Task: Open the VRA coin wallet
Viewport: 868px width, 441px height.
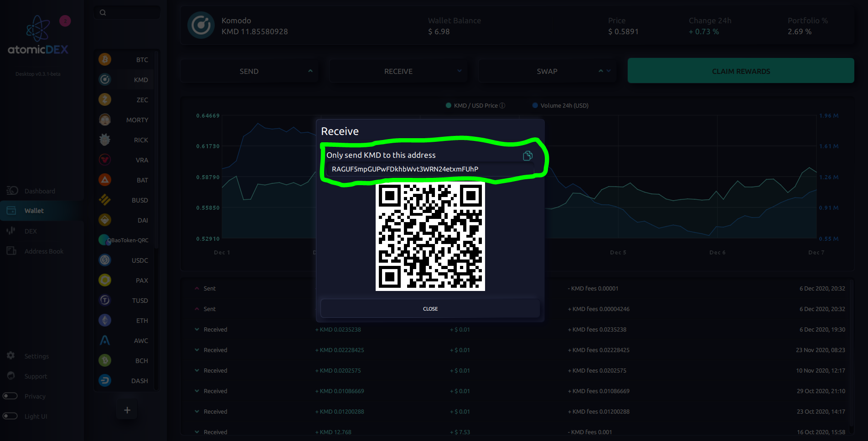Action: coord(124,160)
